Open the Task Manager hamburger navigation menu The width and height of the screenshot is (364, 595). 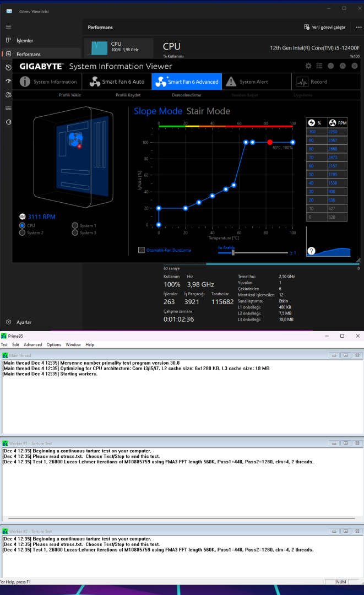(8, 27)
